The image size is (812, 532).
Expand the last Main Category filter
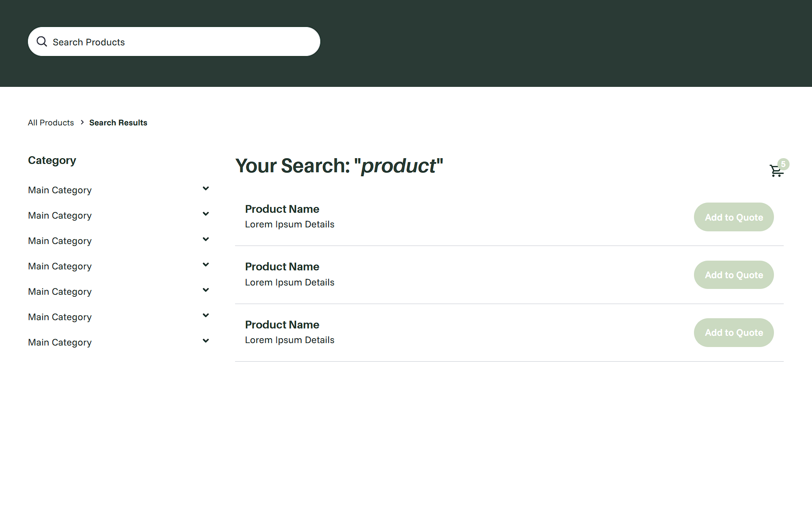point(206,340)
